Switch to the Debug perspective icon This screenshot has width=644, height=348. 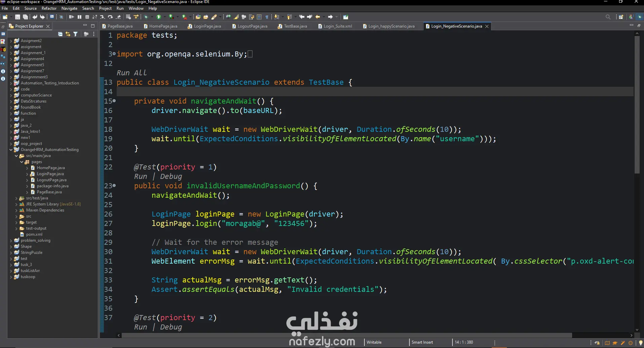tap(640, 17)
